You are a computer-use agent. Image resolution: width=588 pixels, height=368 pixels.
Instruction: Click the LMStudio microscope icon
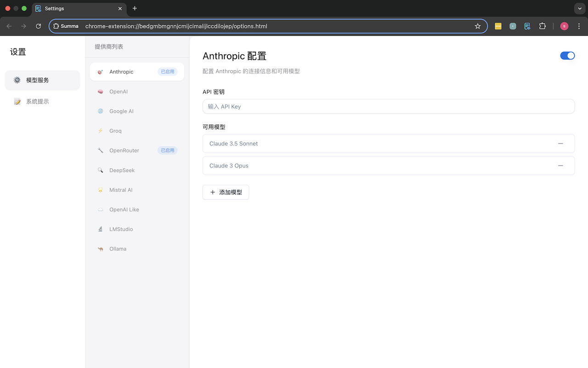pyautogui.click(x=100, y=229)
